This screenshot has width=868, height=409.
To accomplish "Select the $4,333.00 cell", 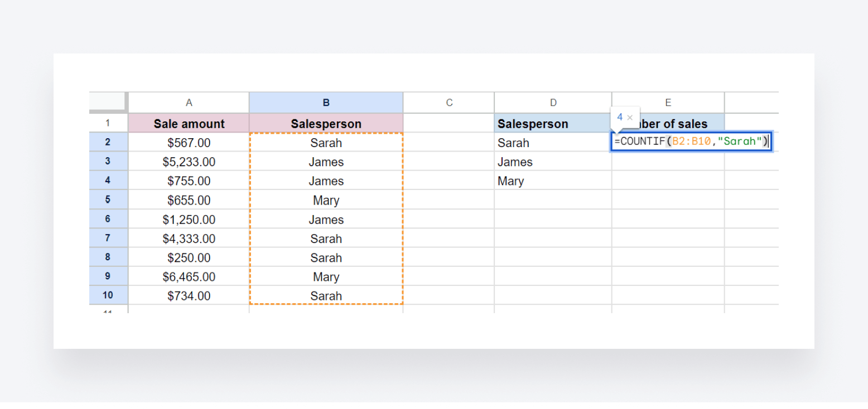I will click(189, 238).
